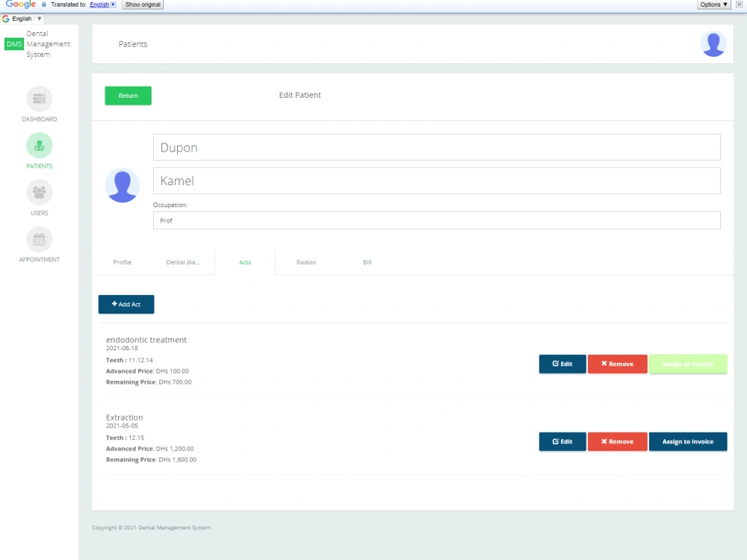747x560 pixels.
Task: Click Remaining Price DHs 700.00
Action: tap(149, 382)
